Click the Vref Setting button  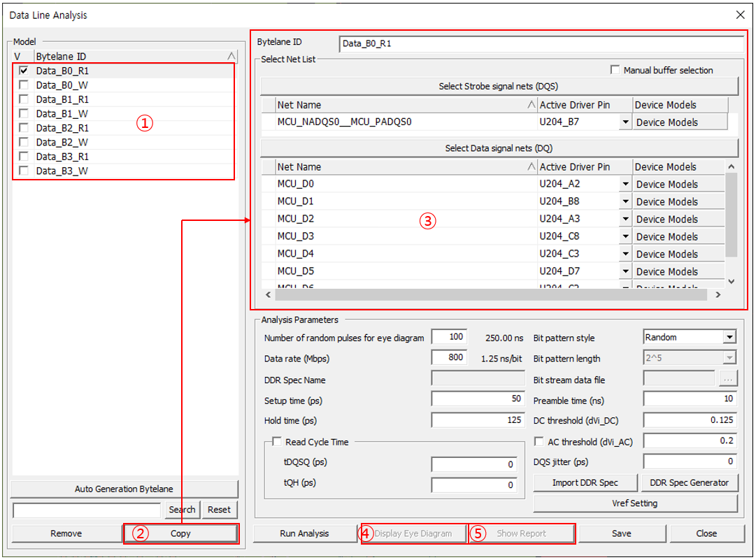click(x=635, y=503)
